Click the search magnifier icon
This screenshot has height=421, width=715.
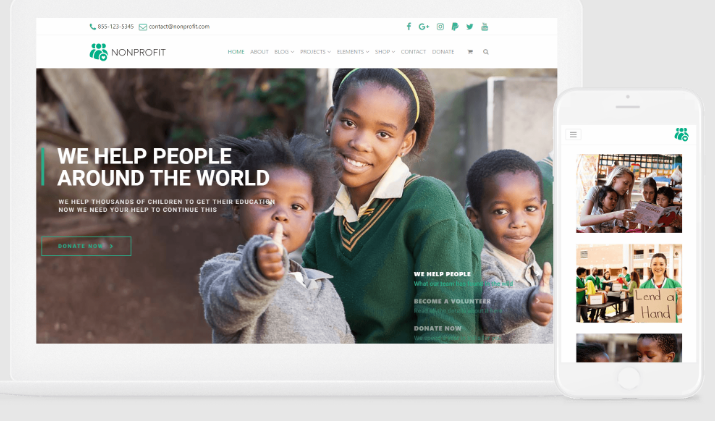pos(486,52)
